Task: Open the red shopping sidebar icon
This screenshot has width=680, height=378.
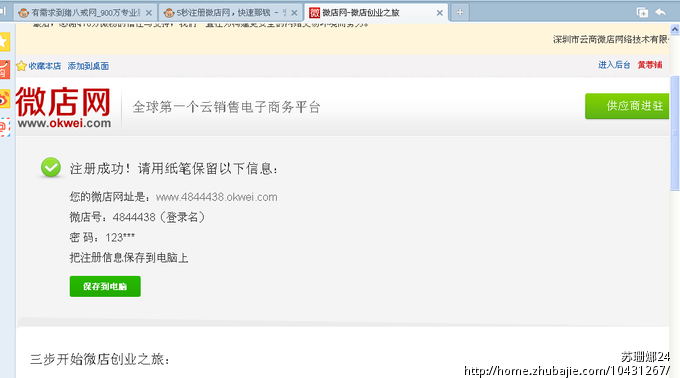Action: pos(4,70)
